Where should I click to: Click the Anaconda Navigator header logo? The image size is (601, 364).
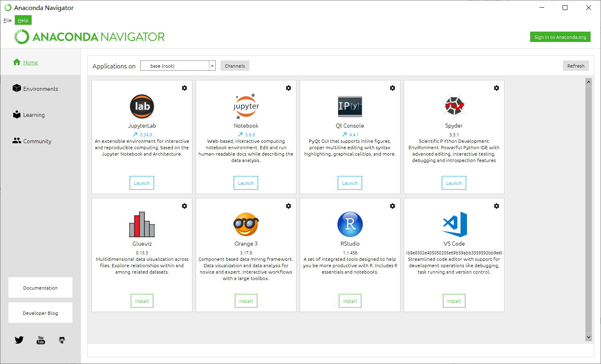click(x=90, y=37)
